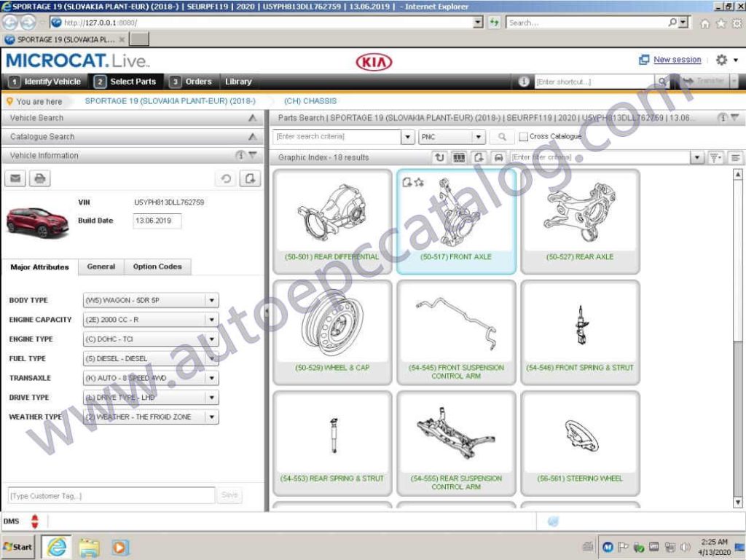Click the refresh arrow icon on Graphic Index toolbar
The image size is (746, 560).
click(x=439, y=157)
